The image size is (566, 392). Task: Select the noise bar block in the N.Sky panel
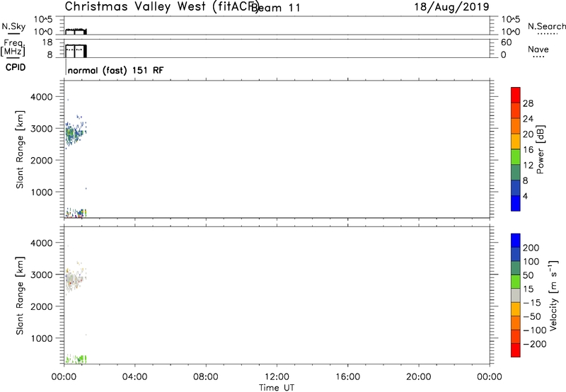[76, 32]
